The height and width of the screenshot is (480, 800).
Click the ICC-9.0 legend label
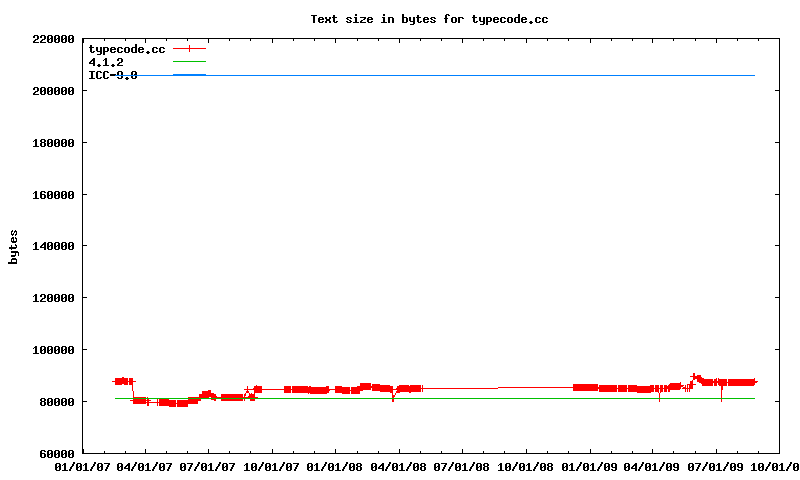tap(113, 75)
